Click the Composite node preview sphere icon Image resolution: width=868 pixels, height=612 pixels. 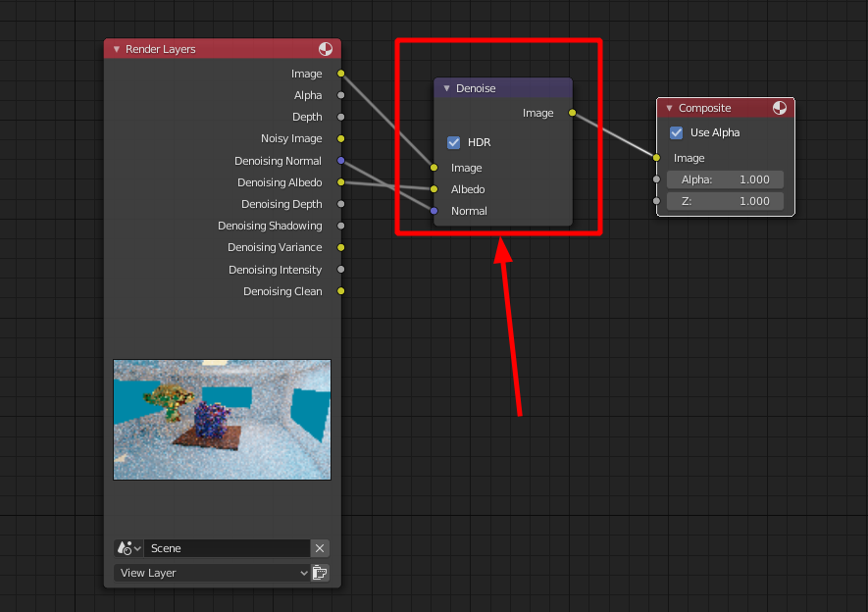[780, 108]
